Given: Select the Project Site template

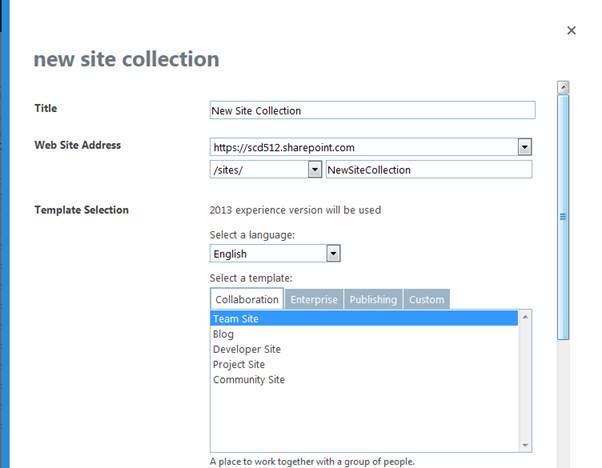Looking at the screenshot, I should [238, 364].
